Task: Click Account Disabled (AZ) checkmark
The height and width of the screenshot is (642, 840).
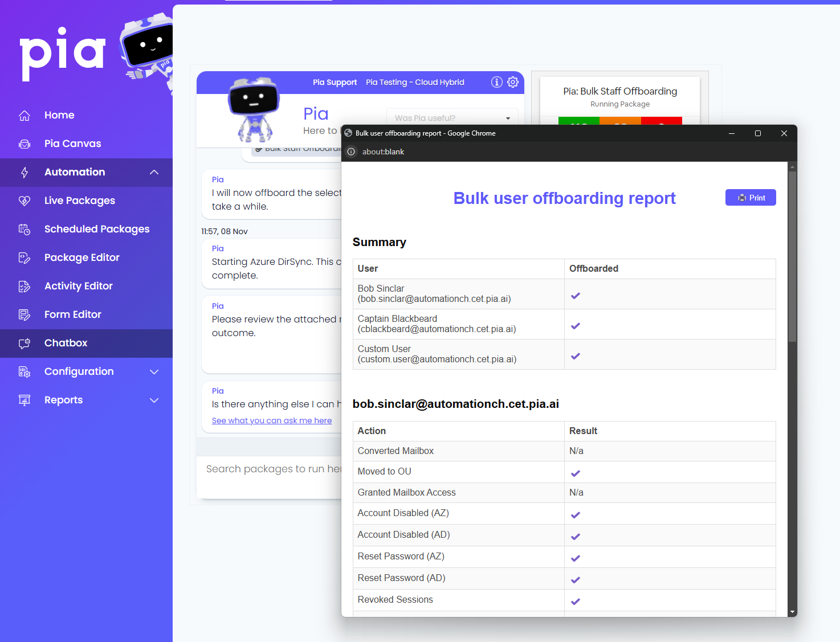Action: point(576,515)
